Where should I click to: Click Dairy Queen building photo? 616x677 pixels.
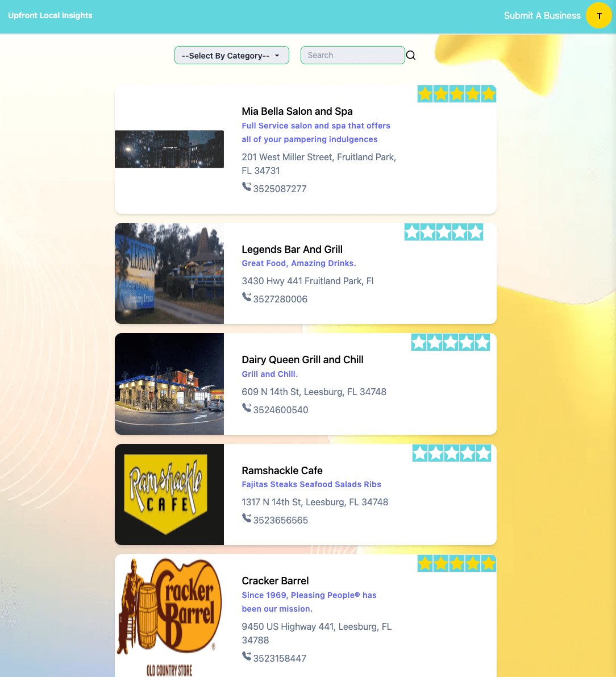pos(169,384)
